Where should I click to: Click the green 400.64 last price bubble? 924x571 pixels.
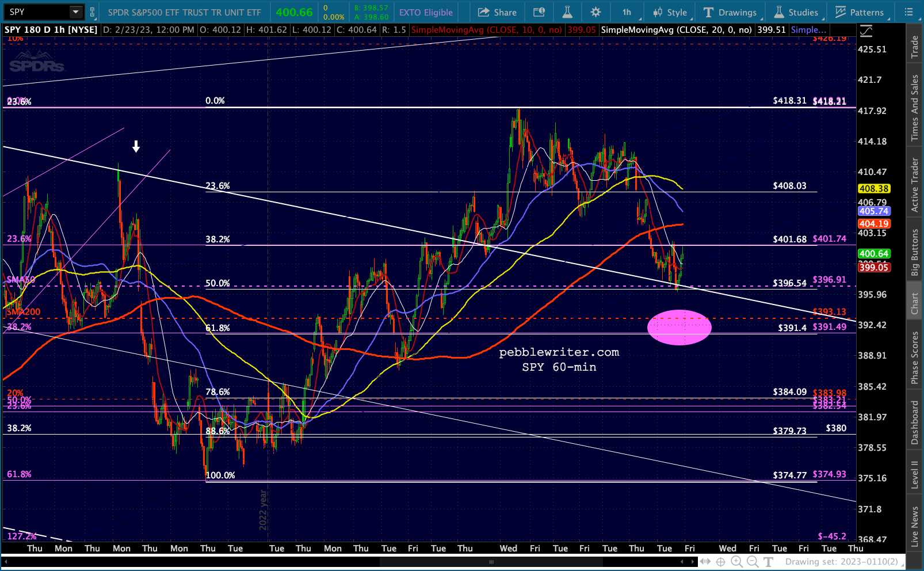coord(874,254)
